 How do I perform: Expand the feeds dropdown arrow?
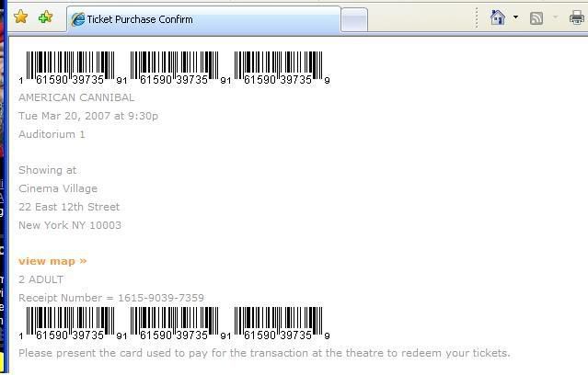(x=555, y=17)
